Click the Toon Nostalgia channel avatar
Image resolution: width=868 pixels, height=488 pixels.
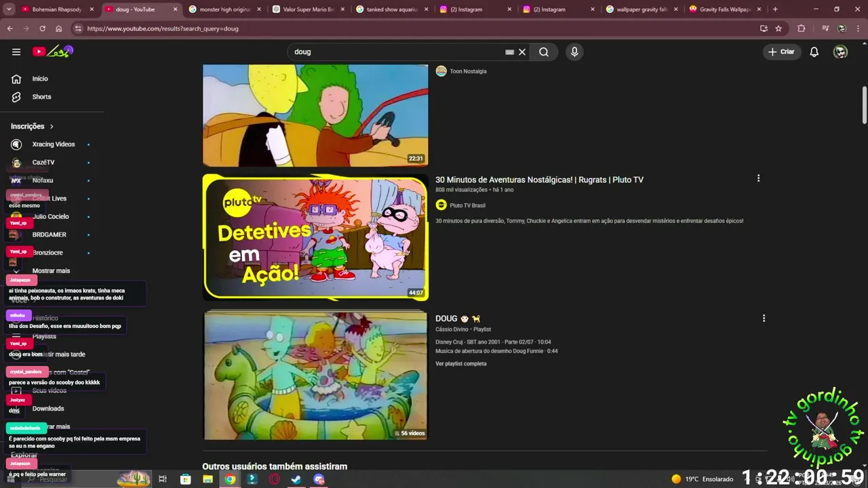pos(441,71)
